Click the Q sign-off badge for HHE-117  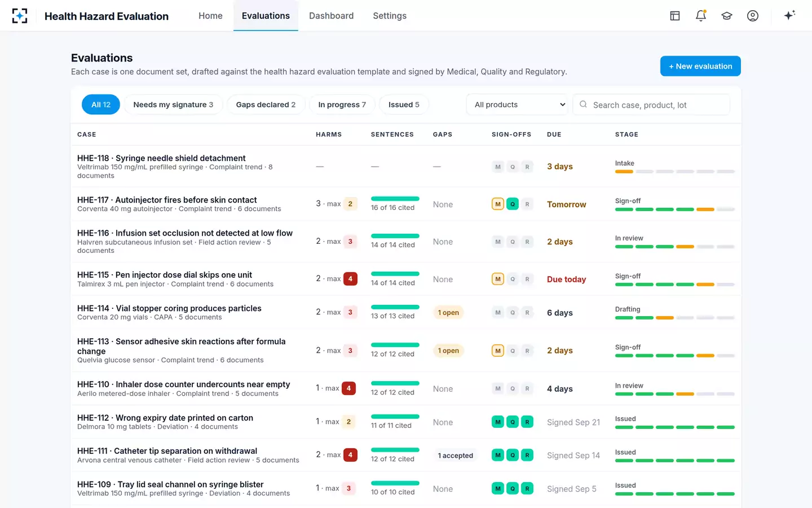513,204
